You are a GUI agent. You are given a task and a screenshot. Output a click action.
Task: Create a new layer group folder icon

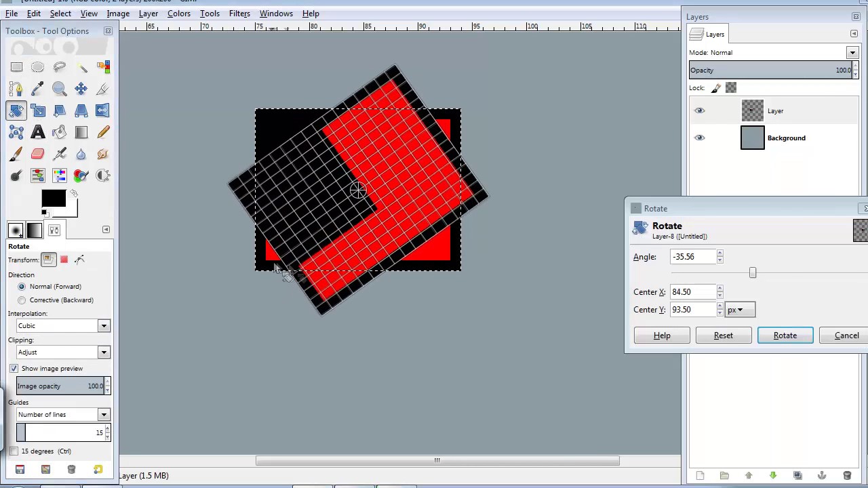724,476
